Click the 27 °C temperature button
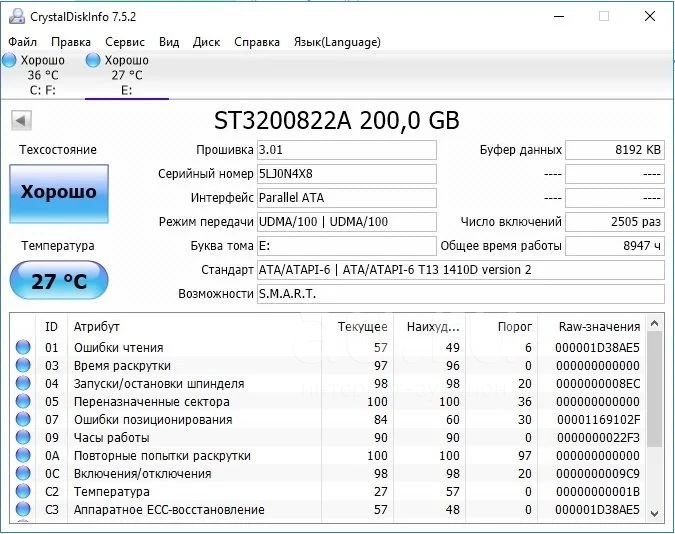 pos(59,281)
